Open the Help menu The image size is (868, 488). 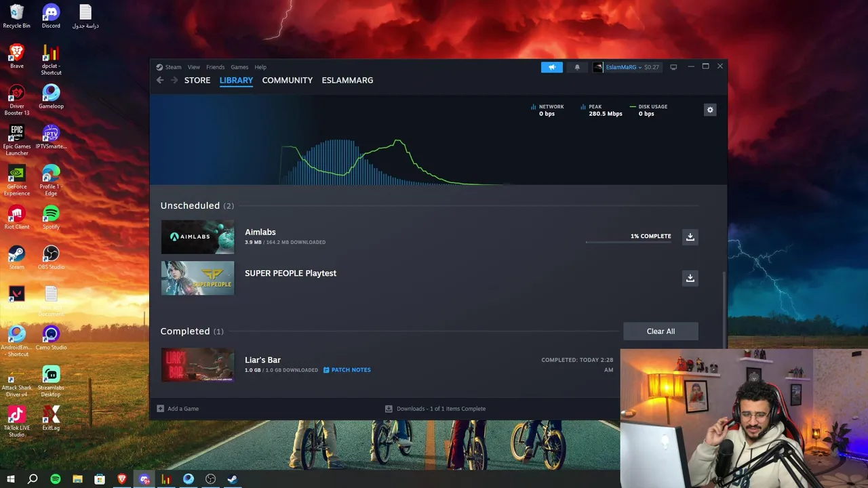point(260,67)
